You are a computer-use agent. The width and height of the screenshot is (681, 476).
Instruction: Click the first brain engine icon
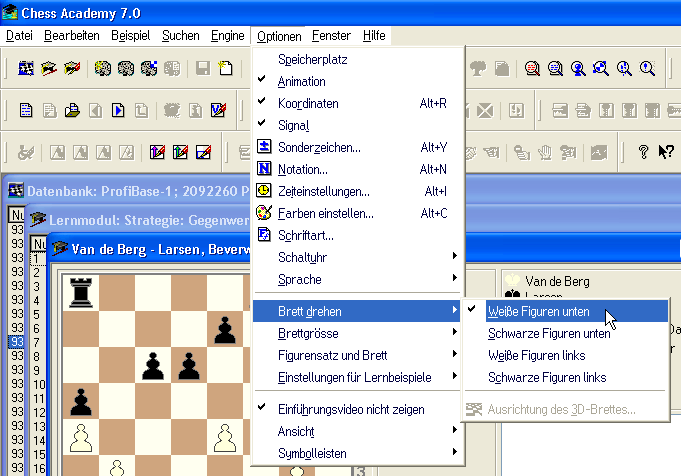pyautogui.click(x=103, y=68)
